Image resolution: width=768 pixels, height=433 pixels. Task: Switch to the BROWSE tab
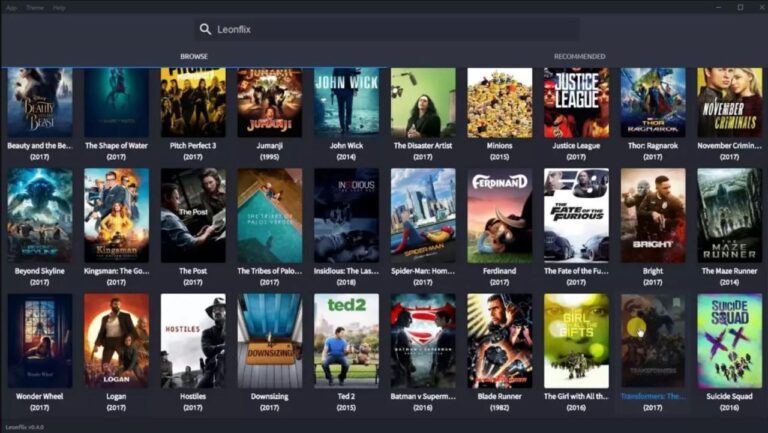point(194,56)
